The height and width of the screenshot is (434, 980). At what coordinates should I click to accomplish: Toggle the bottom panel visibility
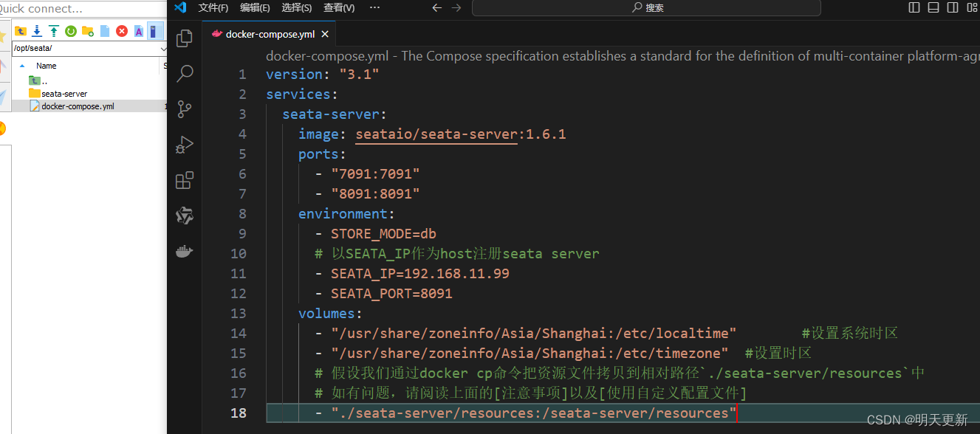coord(933,7)
